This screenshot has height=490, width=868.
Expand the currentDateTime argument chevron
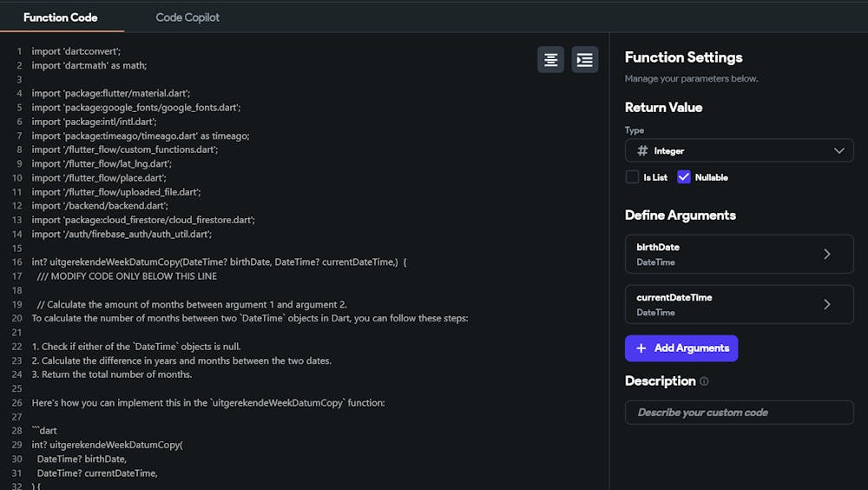click(826, 304)
